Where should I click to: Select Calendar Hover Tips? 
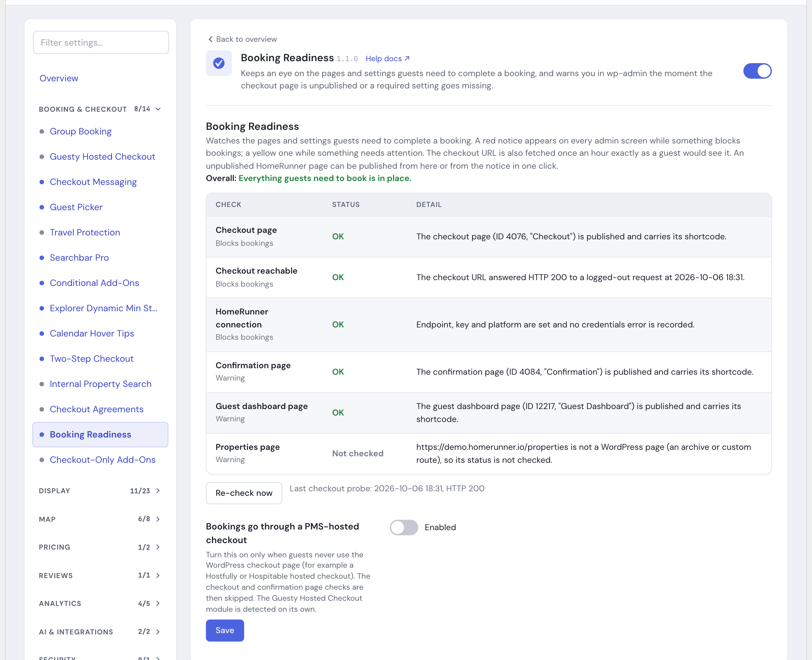tap(92, 334)
